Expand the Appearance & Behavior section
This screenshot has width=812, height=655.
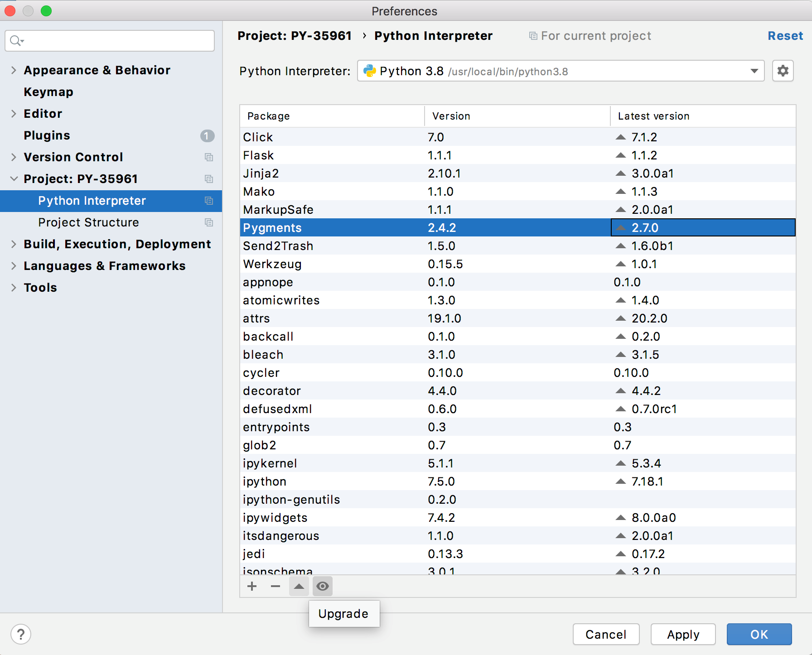[13, 70]
